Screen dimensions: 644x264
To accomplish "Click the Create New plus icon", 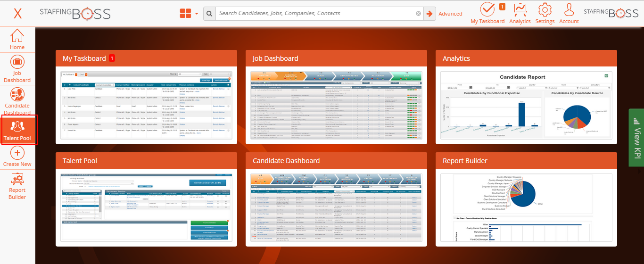I will (17, 153).
